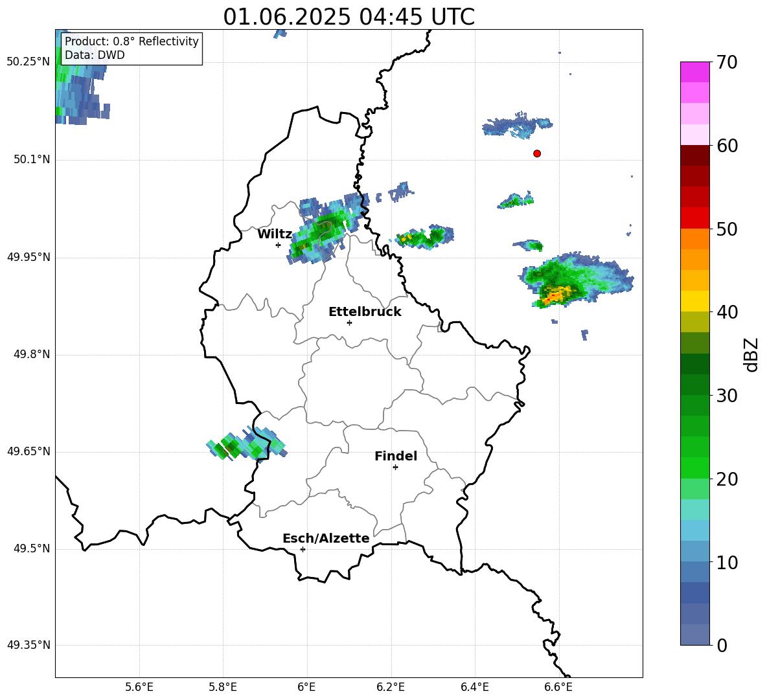Screen dimensions: 767x700
Task: Click the 50 tick on colorbar
Action: click(x=727, y=229)
